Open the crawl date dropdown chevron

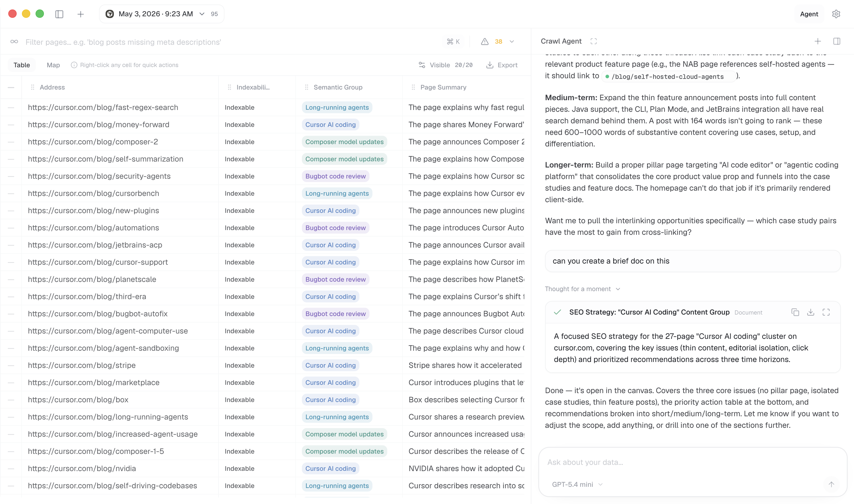pyautogui.click(x=202, y=14)
